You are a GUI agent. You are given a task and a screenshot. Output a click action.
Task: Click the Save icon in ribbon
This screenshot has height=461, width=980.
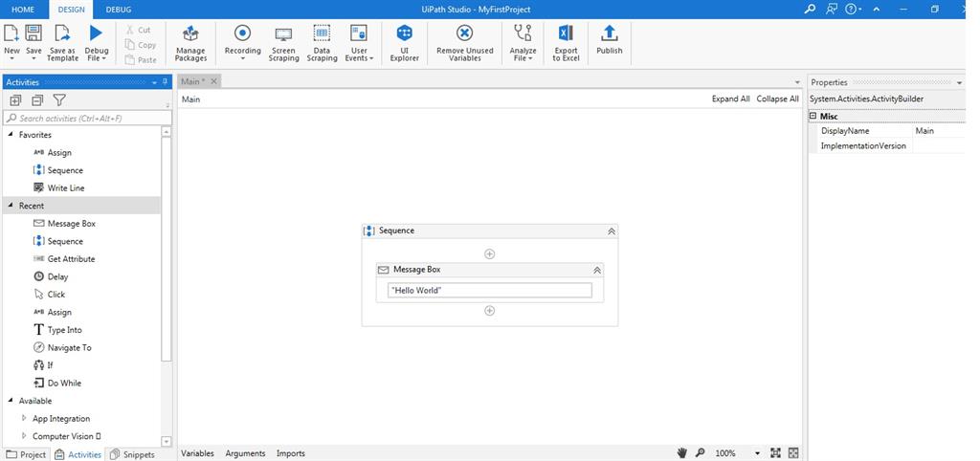coord(33,33)
